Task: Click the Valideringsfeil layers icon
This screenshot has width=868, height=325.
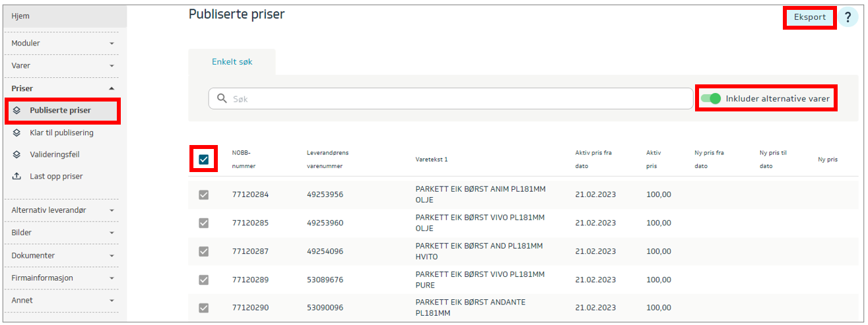Action: click(17, 154)
